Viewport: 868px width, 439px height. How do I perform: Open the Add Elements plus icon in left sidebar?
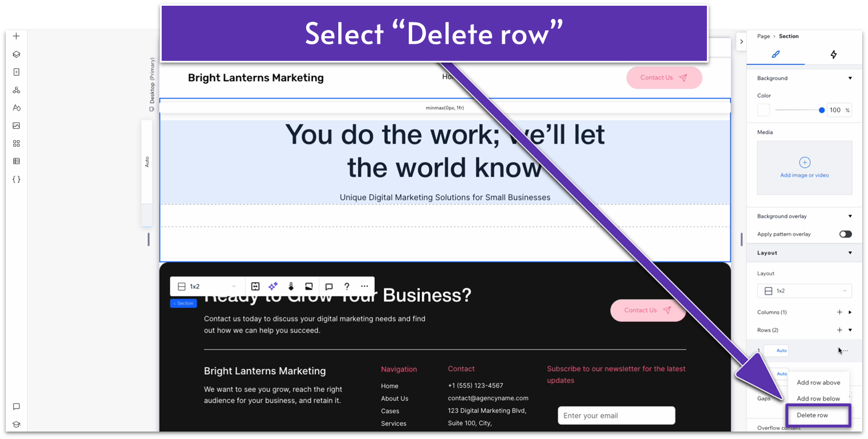pos(16,36)
